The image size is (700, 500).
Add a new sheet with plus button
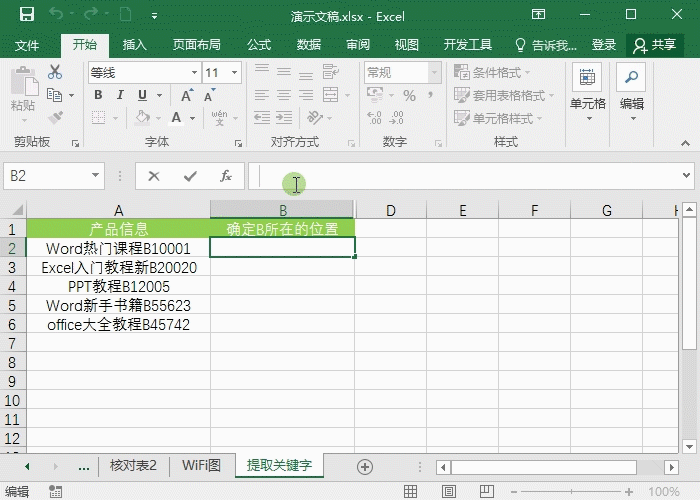pyautogui.click(x=365, y=467)
